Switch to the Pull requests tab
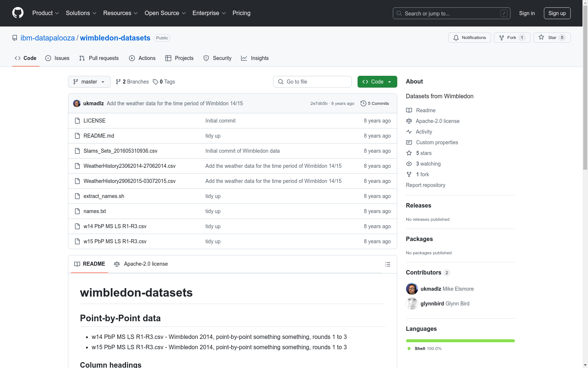The image size is (588, 368). click(99, 58)
